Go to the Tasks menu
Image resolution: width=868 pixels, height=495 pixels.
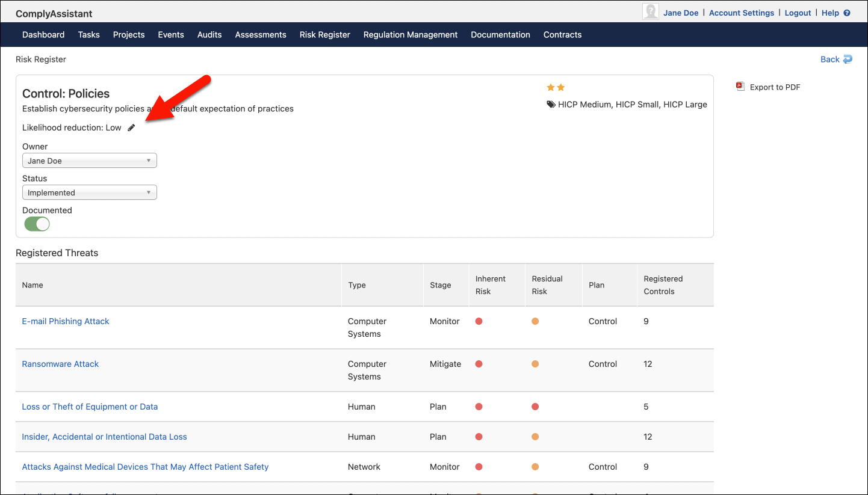89,35
